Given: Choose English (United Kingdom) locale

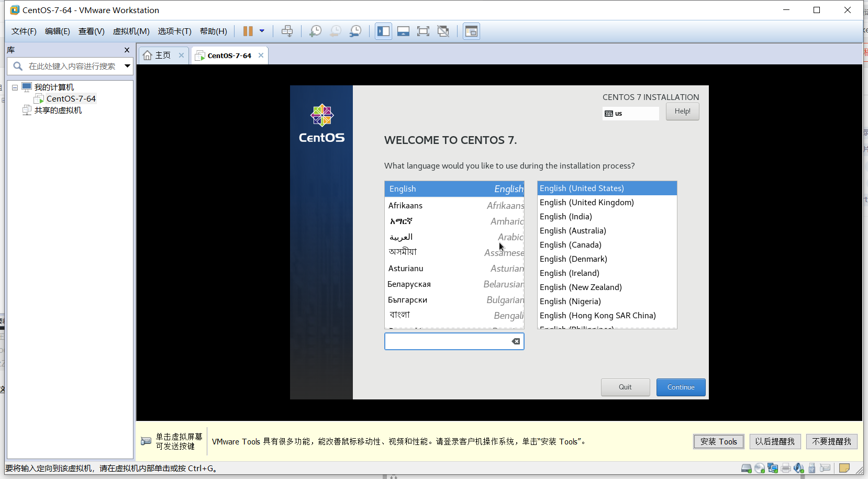Looking at the screenshot, I should pyautogui.click(x=607, y=203).
